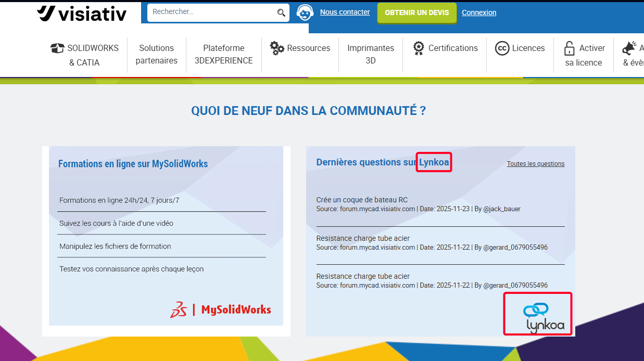Click the Creative Commons Licences icon
This screenshot has width=644, height=361.
click(502, 48)
